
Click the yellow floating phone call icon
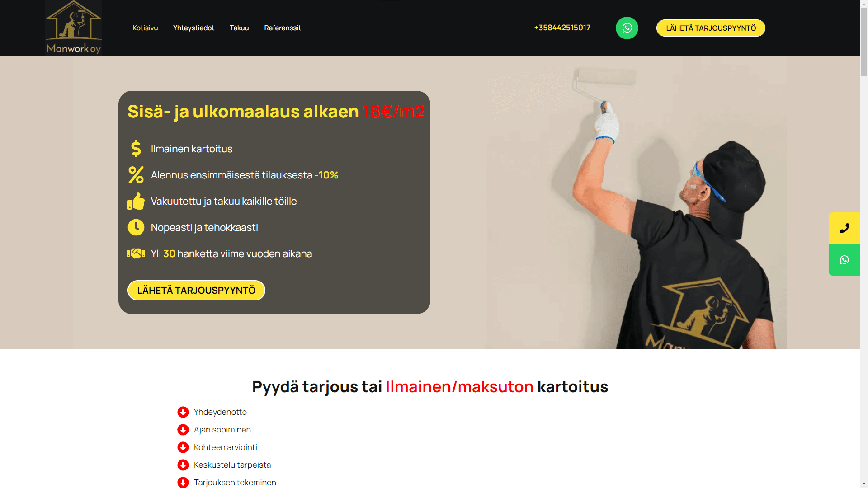(844, 228)
